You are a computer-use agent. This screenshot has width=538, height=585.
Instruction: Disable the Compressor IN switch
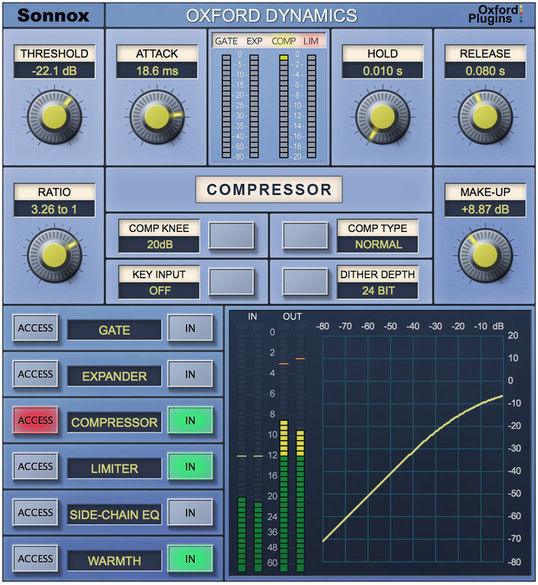click(190, 420)
